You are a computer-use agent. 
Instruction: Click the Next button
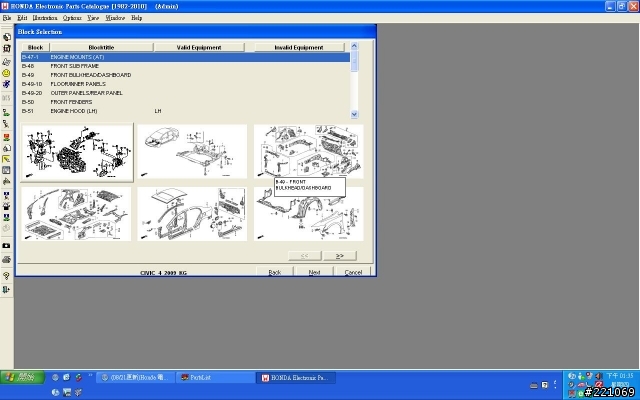click(x=314, y=272)
